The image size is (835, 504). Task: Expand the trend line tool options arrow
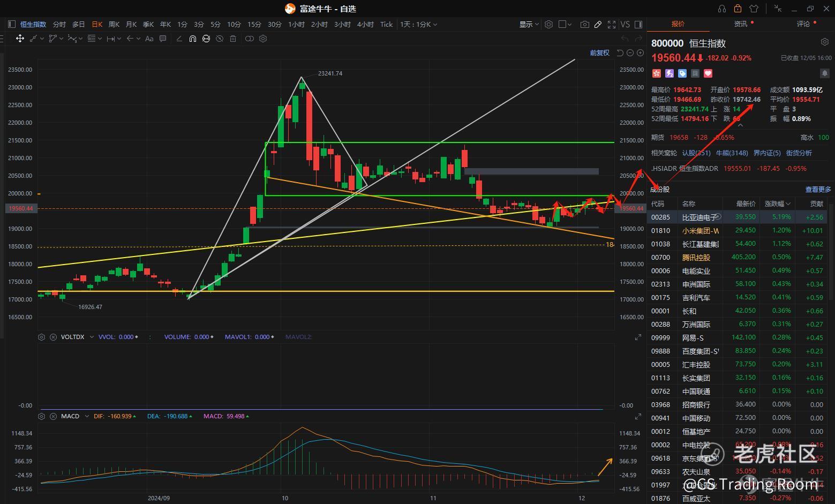42,39
